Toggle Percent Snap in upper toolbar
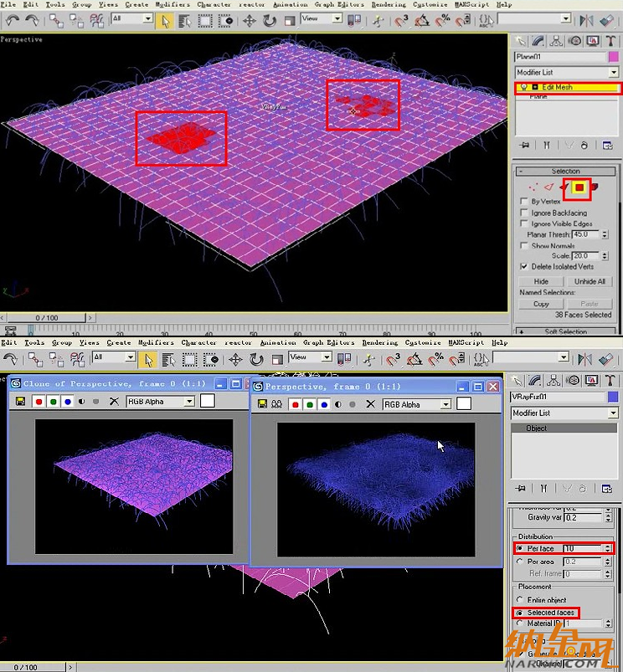623x672 pixels. pos(442,21)
